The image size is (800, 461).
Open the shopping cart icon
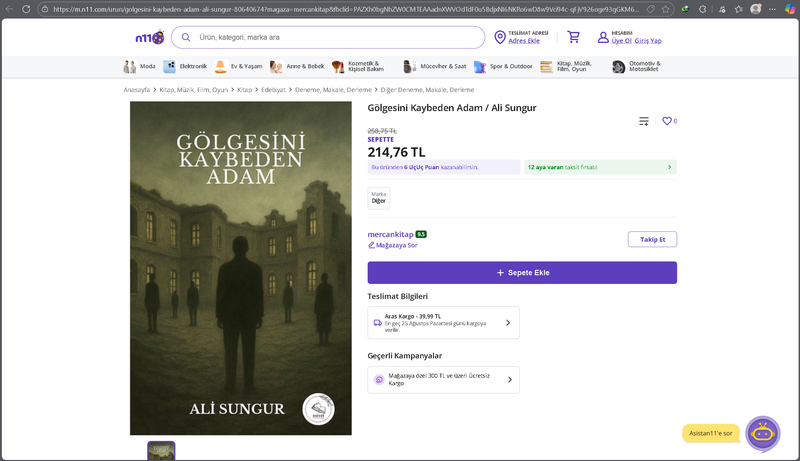[573, 37]
